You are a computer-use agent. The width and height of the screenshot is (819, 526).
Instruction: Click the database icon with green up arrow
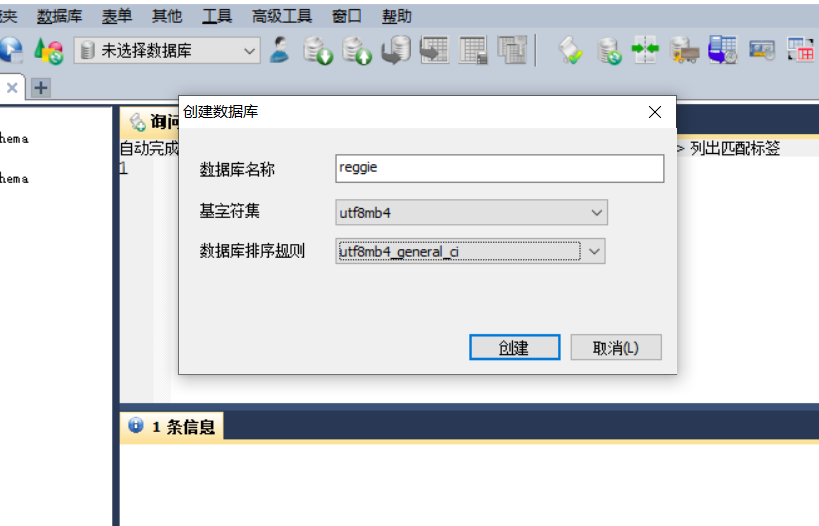pos(357,50)
